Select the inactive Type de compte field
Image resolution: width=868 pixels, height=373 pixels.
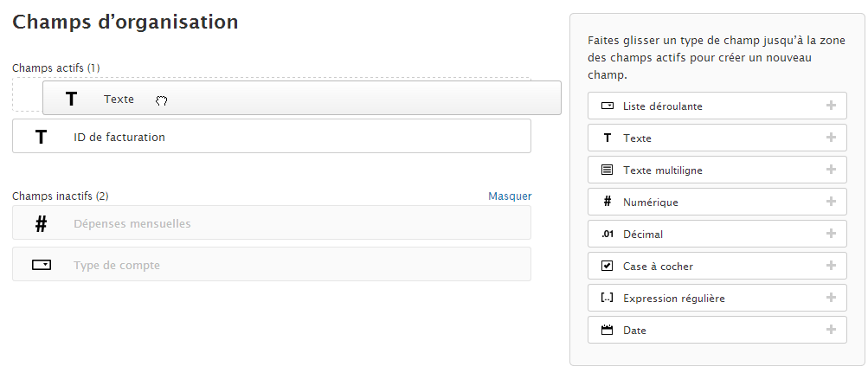271,265
